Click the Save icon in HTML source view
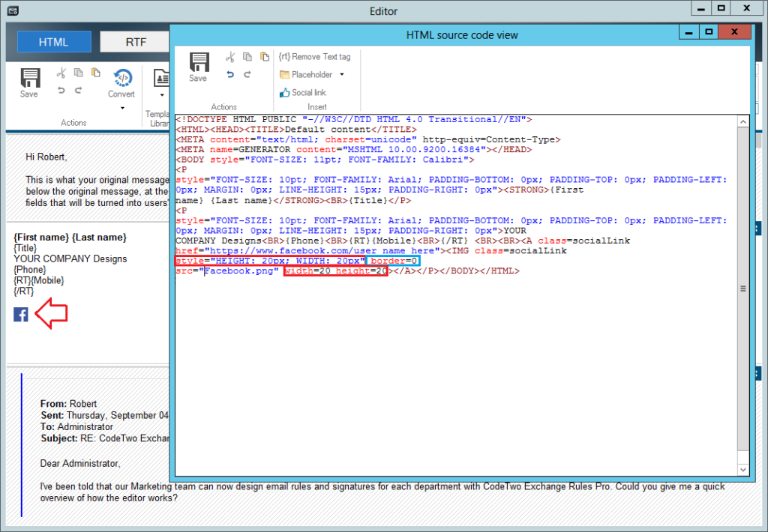 198,66
